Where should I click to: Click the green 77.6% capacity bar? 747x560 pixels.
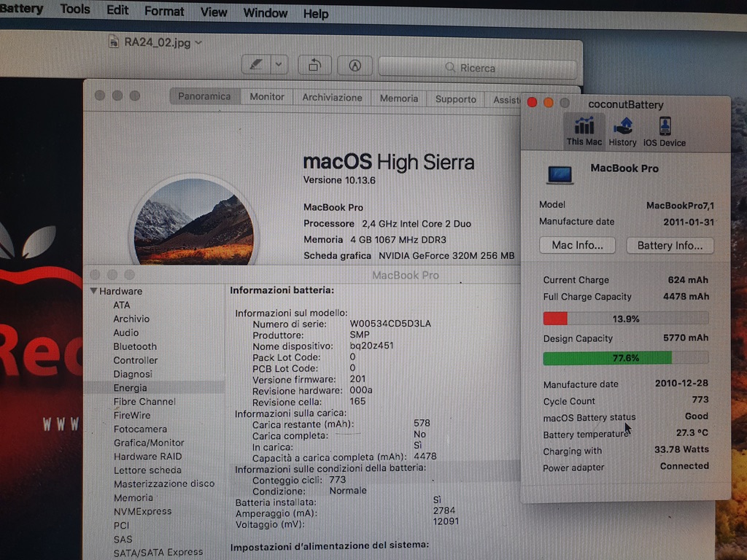pyautogui.click(x=625, y=358)
